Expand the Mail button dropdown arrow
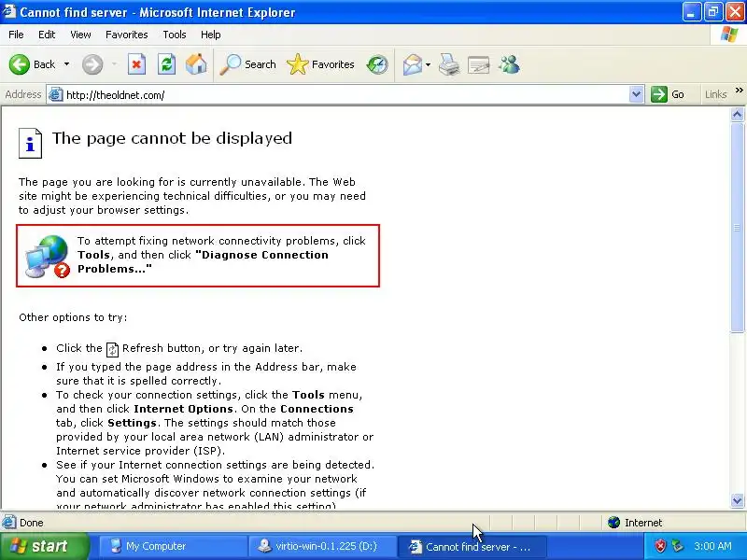 click(428, 64)
